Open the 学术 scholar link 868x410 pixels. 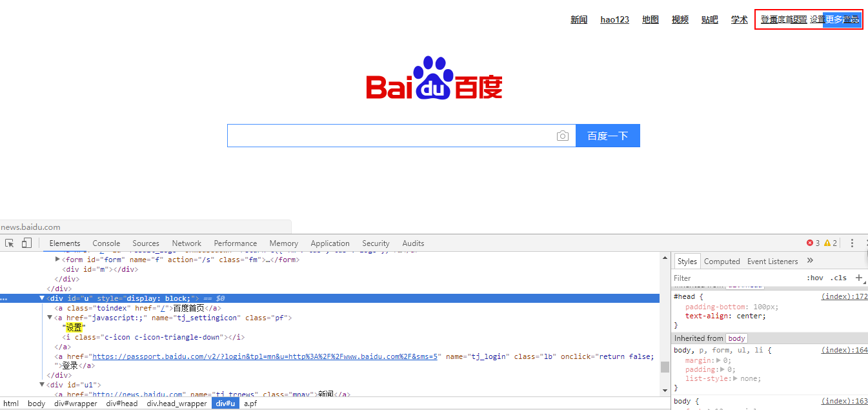(740, 20)
